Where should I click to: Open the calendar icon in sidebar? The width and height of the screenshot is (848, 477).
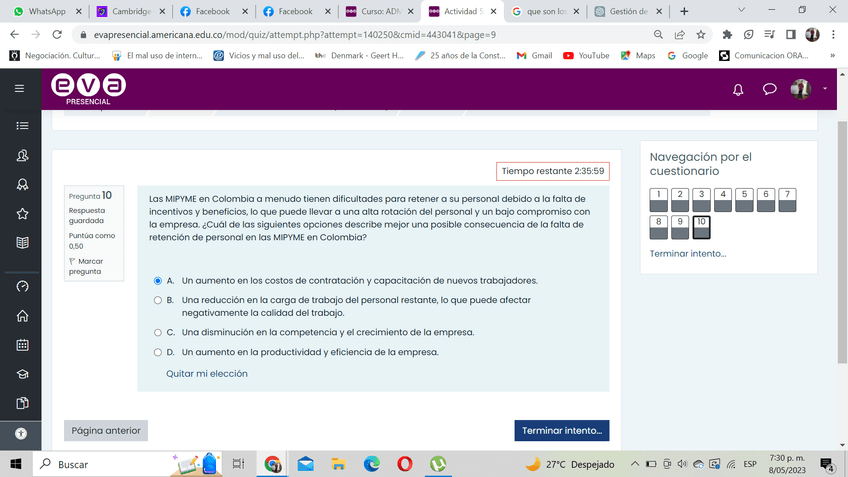(x=22, y=345)
